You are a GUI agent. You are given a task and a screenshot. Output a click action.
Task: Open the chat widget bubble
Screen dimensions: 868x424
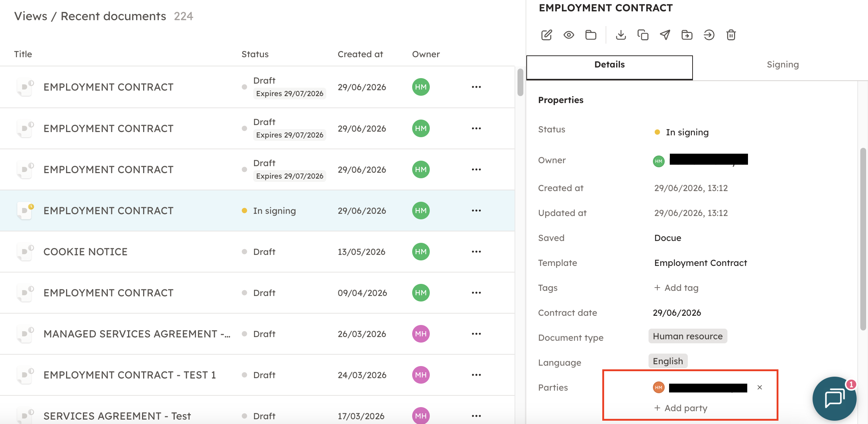(835, 398)
